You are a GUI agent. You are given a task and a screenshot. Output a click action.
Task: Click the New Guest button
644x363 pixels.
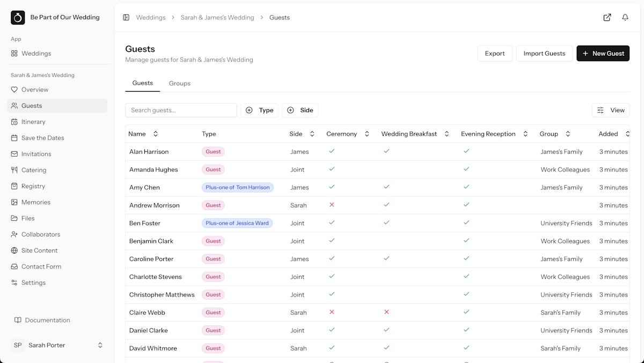[x=603, y=54]
